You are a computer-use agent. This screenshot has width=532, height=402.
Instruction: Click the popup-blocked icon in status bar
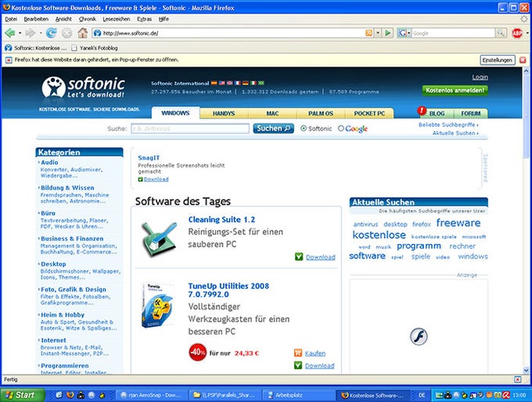pyautogui.click(x=517, y=379)
